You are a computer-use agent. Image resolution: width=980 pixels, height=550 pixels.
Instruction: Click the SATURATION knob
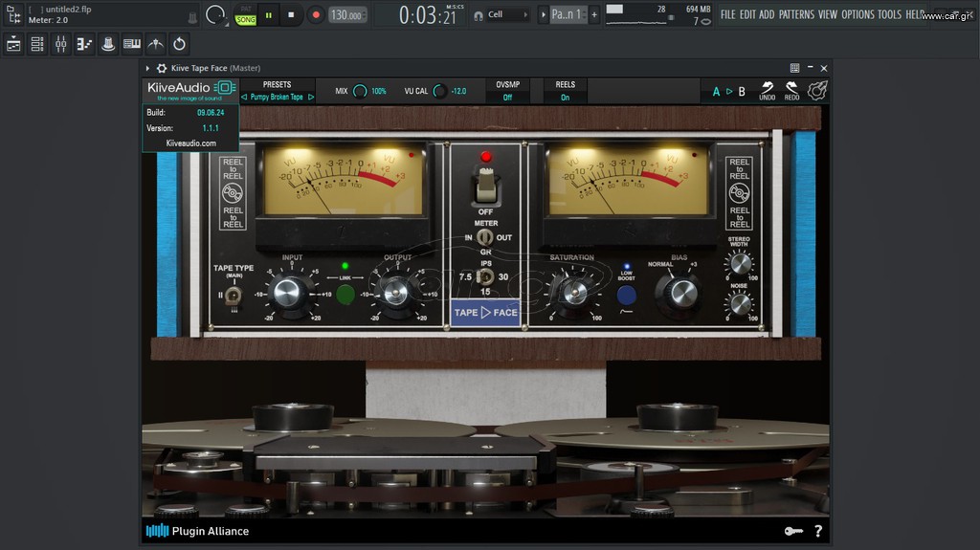[574, 292]
